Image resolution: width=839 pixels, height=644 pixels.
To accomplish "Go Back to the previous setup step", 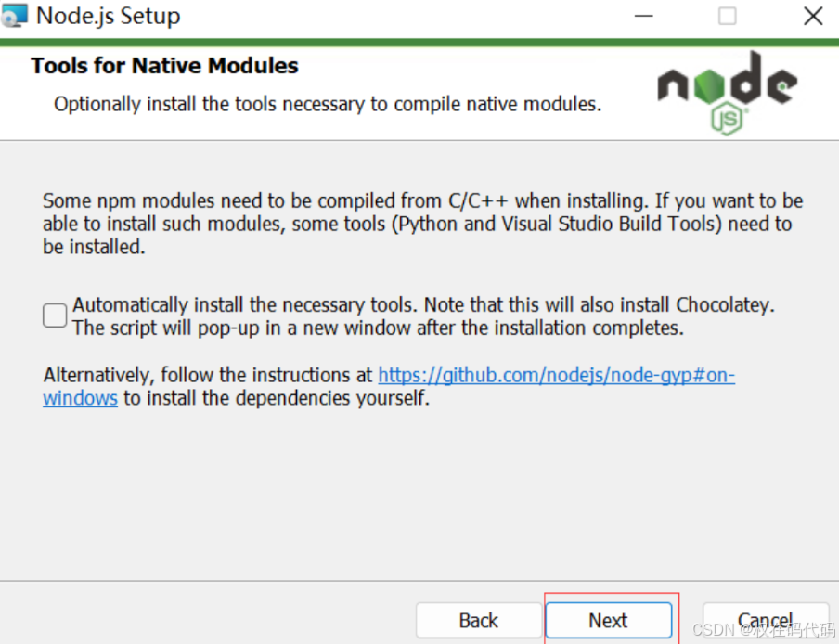I will 479,621.
